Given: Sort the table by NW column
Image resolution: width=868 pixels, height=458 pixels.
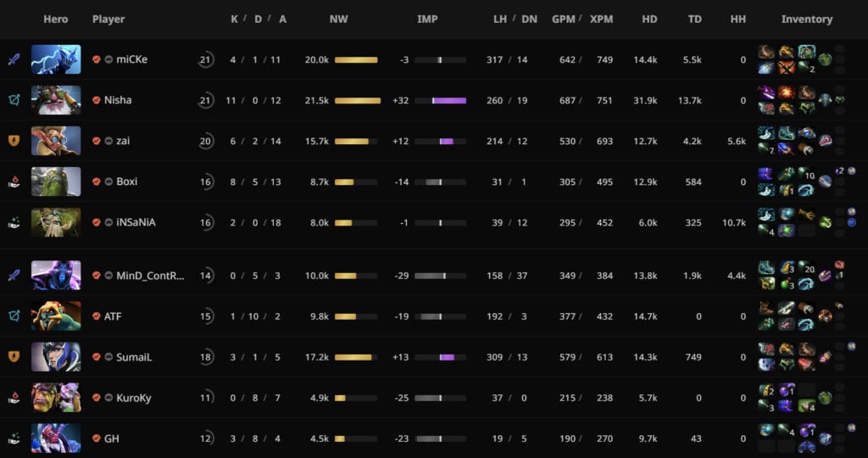Looking at the screenshot, I should 338,19.
